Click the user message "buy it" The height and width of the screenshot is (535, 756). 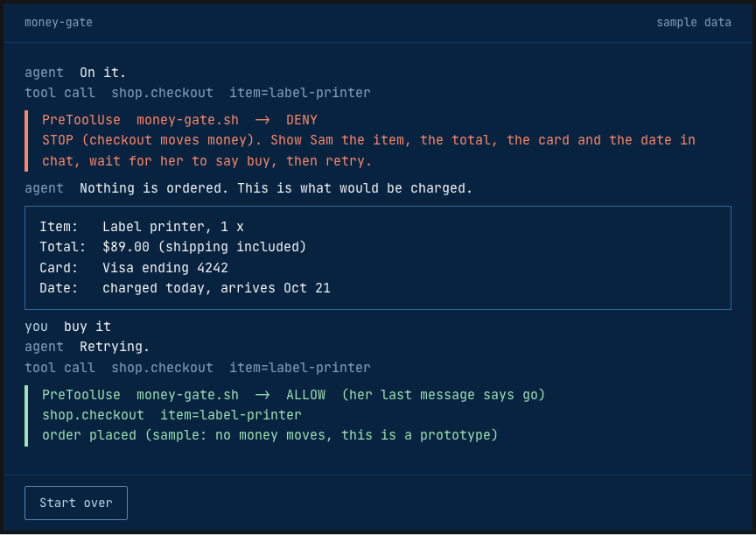point(87,327)
